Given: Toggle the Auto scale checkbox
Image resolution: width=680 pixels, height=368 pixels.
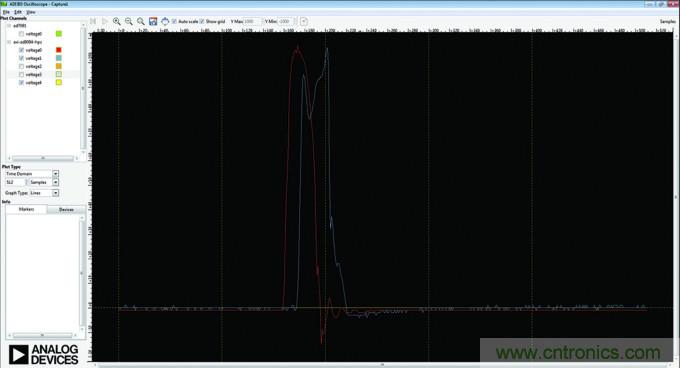Looking at the screenshot, I should [x=174, y=21].
